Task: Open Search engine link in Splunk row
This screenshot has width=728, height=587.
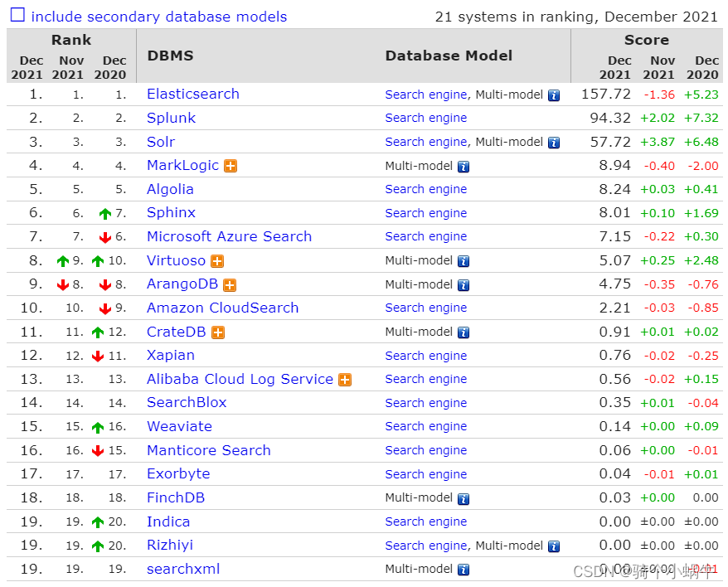Action: [425, 118]
